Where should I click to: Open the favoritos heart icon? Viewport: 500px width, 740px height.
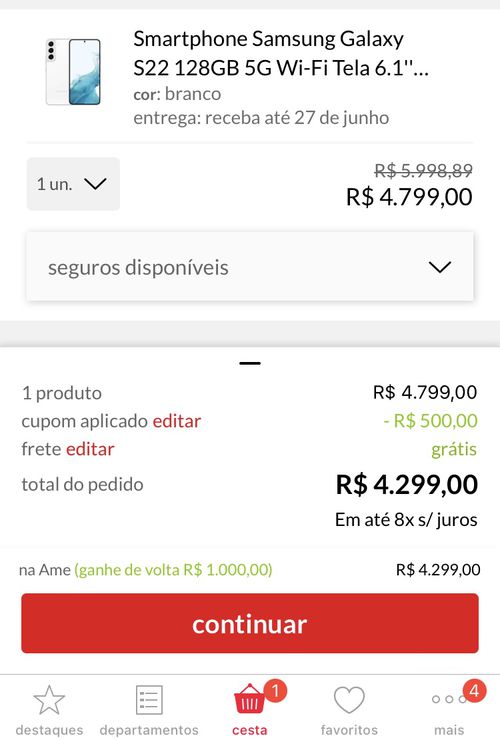(x=349, y=700)
